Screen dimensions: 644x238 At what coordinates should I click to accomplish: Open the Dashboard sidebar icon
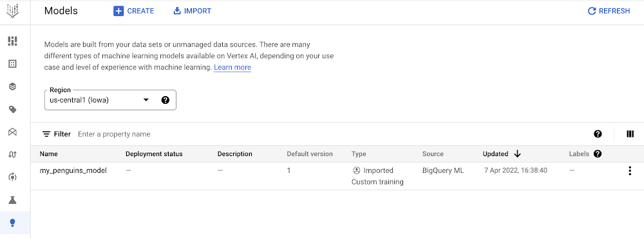[13, 41]
